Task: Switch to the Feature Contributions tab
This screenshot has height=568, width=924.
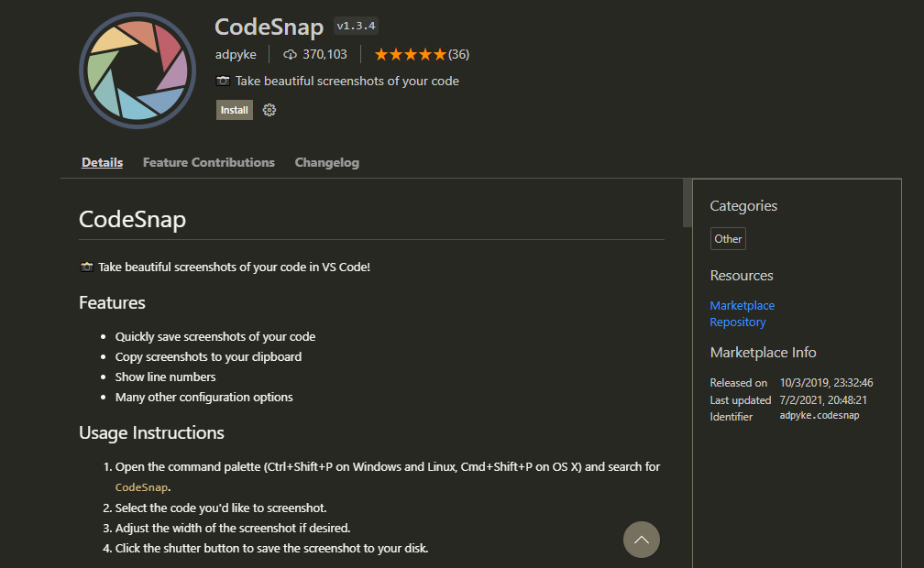Action: point(208,162)
